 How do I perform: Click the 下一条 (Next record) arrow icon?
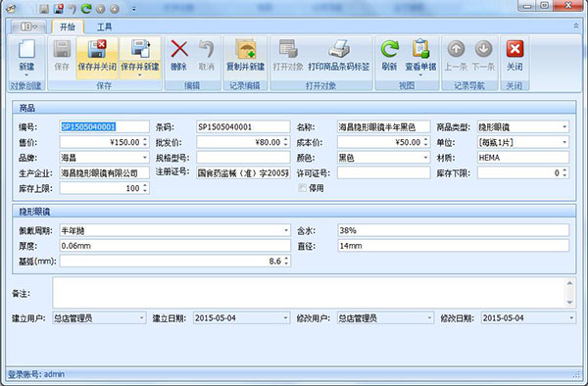click(x=483, y=49)
